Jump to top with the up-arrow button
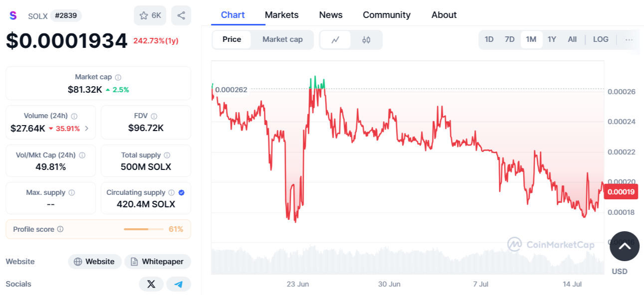 [625, 246]
